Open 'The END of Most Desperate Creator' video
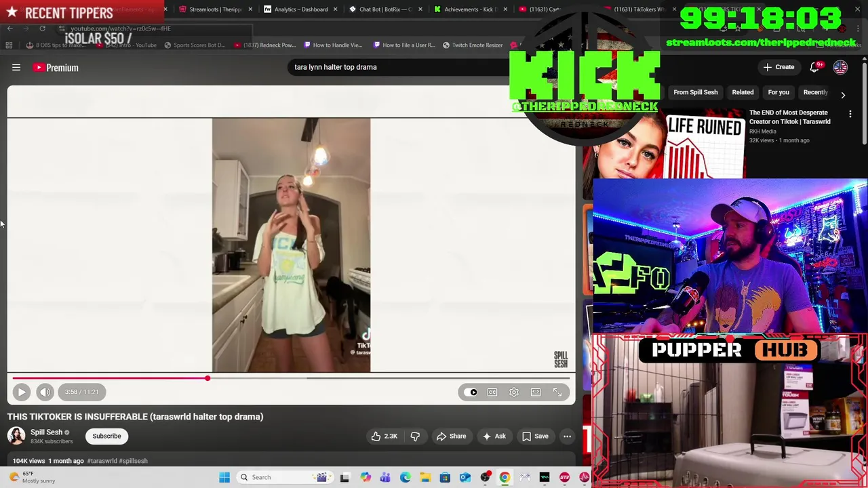 click(x=789, y=117)
